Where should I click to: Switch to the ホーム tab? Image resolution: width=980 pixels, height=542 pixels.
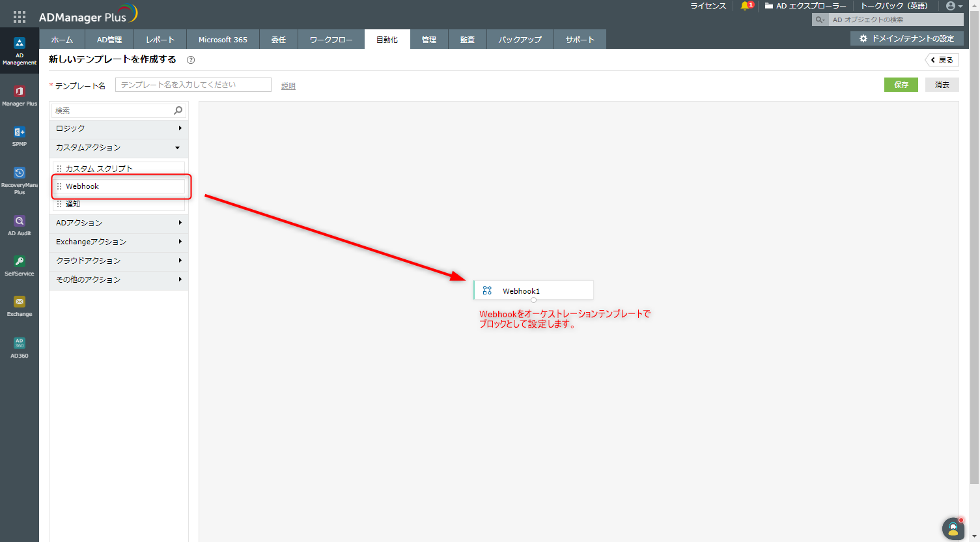click(62, 40)
